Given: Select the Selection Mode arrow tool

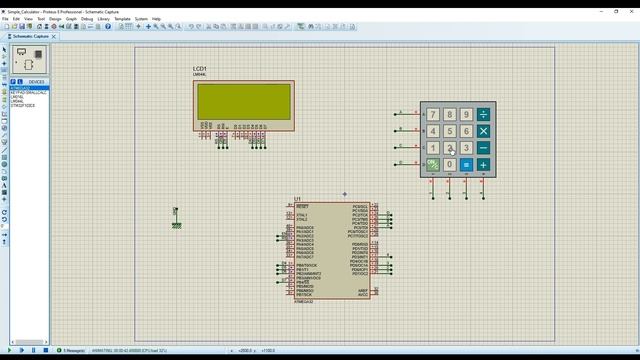Looking at the screenshot, I should pyautogui.click(x=4, y=49).
